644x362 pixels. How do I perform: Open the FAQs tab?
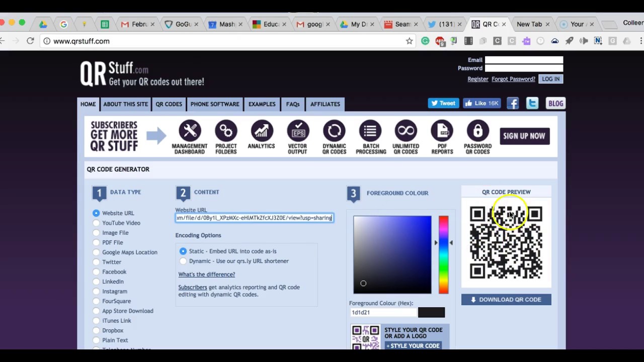[293, 104]
